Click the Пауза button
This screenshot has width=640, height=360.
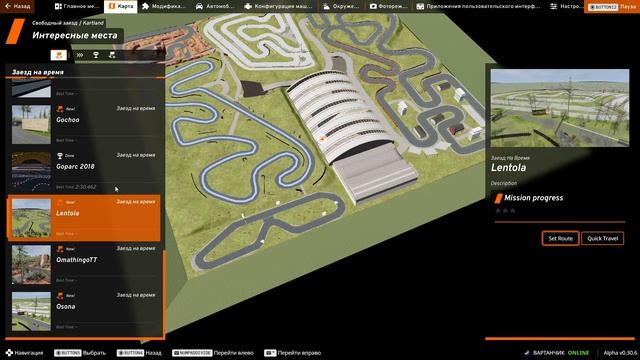click(612, 7)
